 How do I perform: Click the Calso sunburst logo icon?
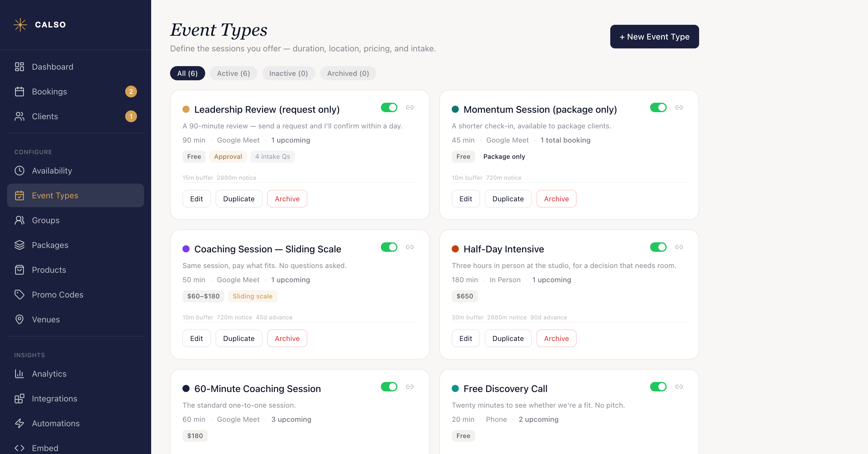coord(20,25)
